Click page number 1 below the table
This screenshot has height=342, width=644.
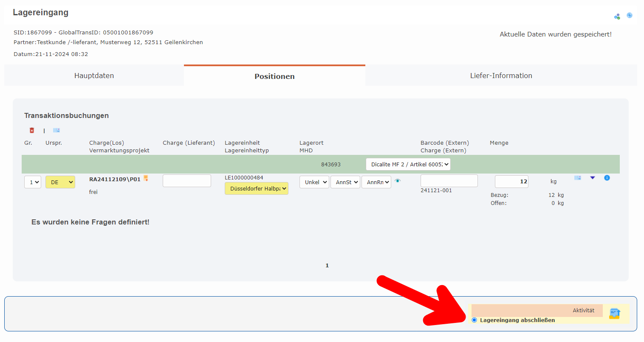click(327, 266)
